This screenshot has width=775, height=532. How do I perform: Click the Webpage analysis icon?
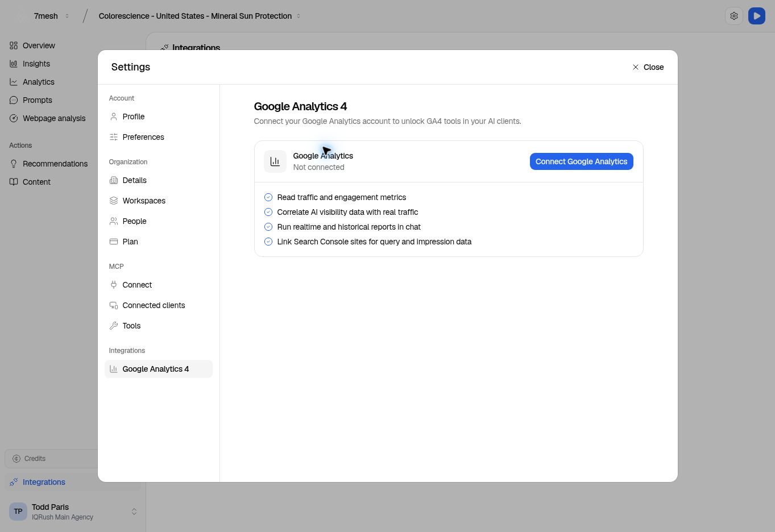click(x=14, y=118)
